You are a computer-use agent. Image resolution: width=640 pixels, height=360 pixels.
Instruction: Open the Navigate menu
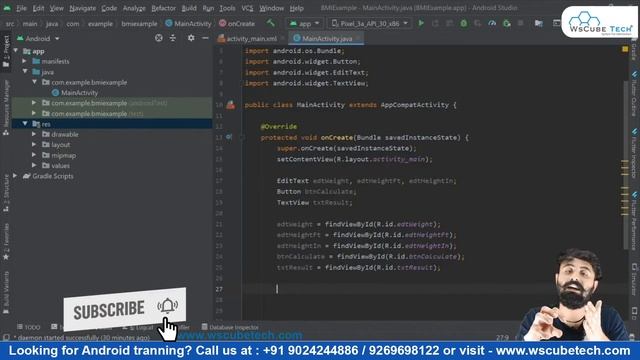[x=82, y=8]
